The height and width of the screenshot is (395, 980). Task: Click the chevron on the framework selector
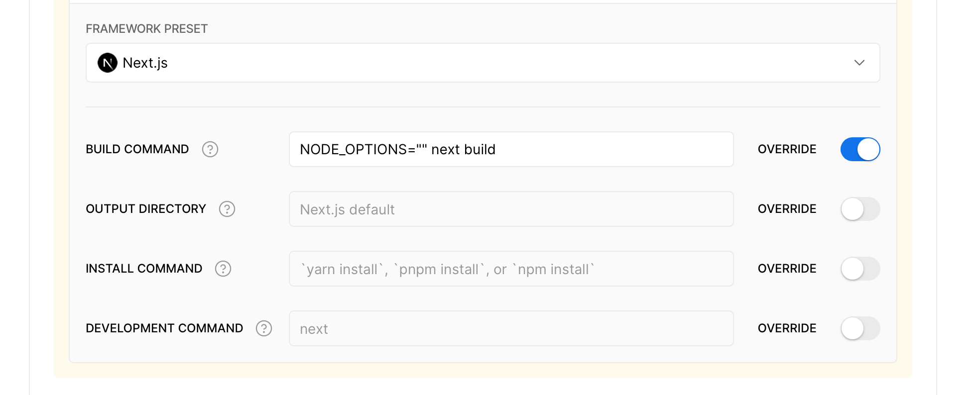click(859, 63)
